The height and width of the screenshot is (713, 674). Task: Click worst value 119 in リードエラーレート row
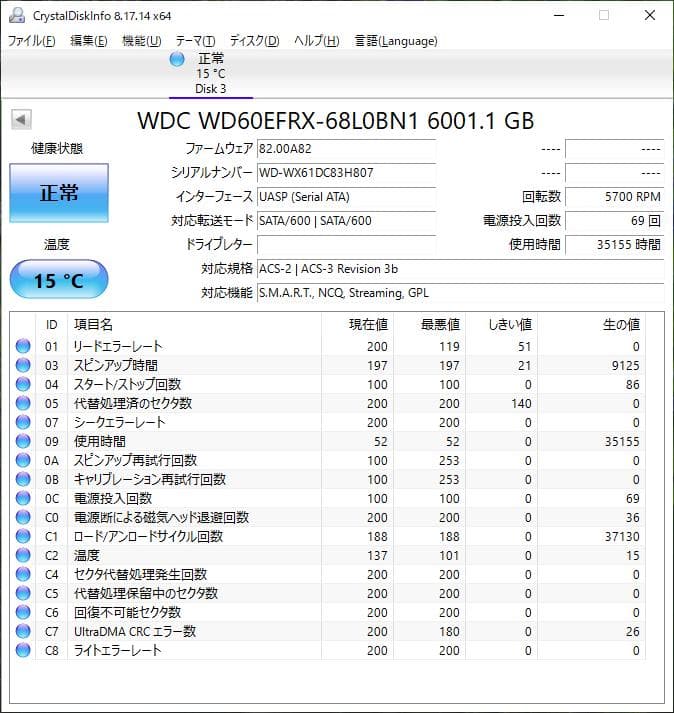[449, 346]
